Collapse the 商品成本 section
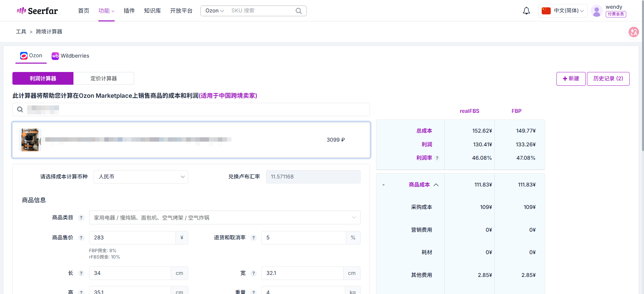This screenshot has height=294, width=644. click(x=436, y=185)
